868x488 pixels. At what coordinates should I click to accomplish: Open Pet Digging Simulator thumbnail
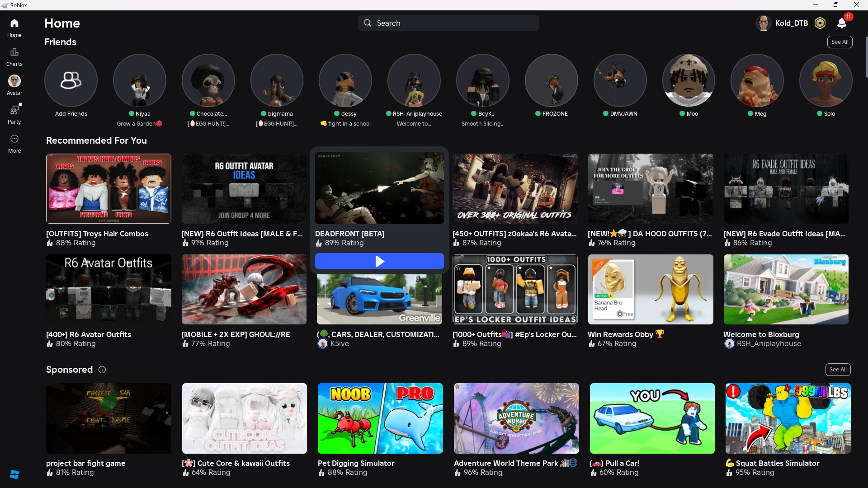click(380, 418)
